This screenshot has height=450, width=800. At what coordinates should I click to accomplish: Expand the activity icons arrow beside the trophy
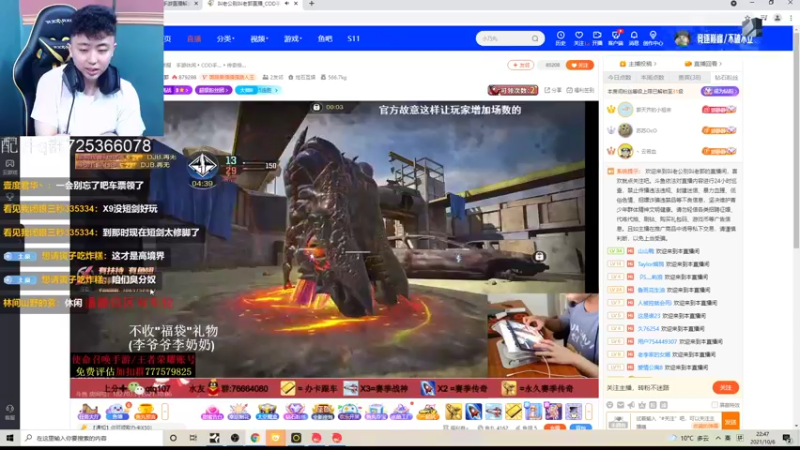165,411
